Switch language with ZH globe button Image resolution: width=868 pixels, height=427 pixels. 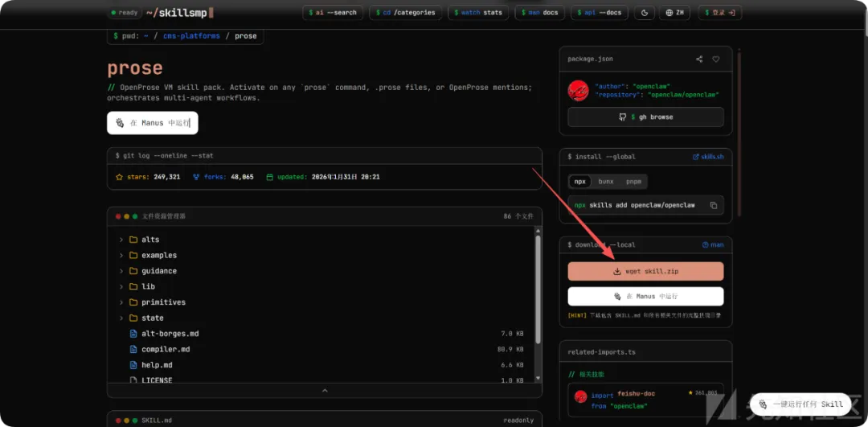675,12
